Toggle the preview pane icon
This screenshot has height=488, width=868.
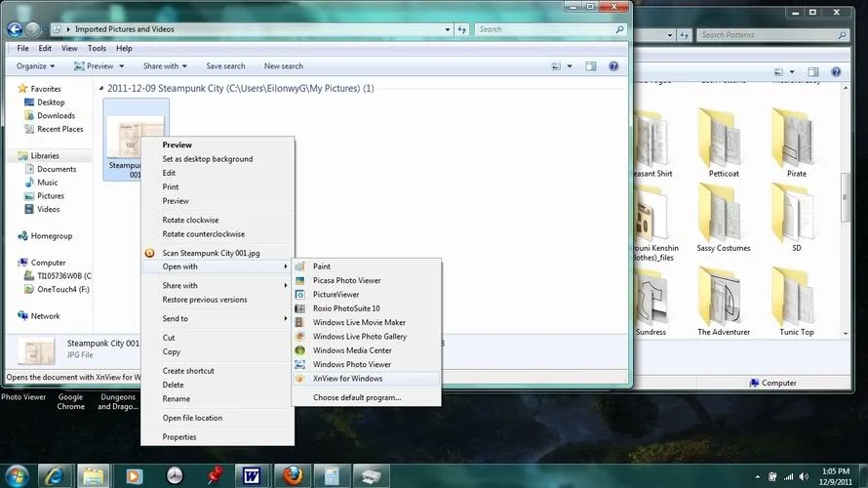coord(591,66)
